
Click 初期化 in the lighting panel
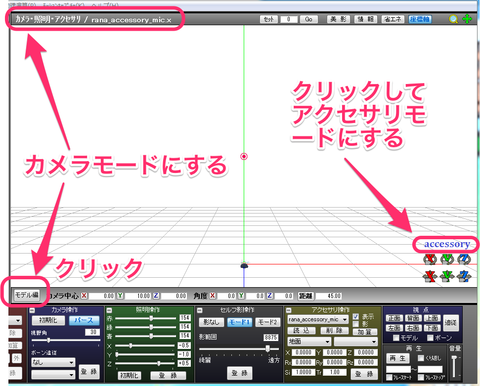point(129,375)
